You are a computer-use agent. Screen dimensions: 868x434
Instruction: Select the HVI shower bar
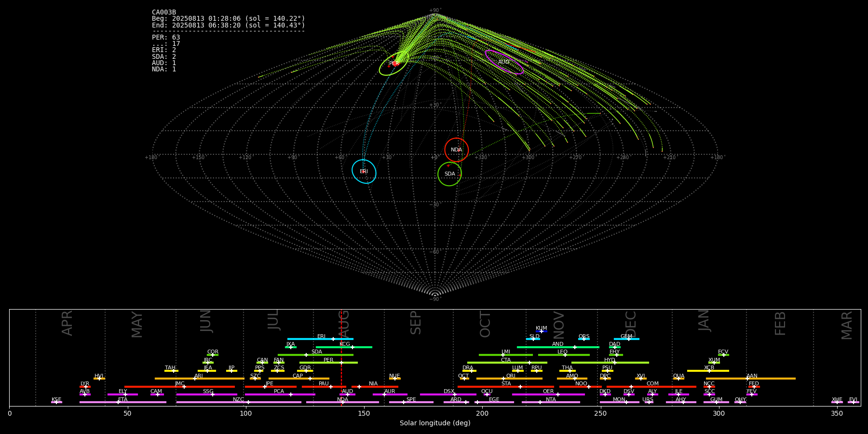[99, 379]
